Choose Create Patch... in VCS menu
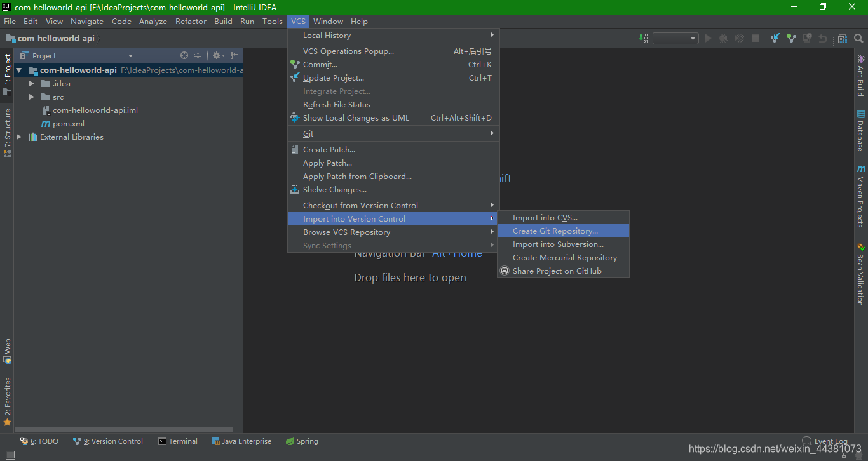Viewport: 868px width, 461px height. [x=394, y=150]
